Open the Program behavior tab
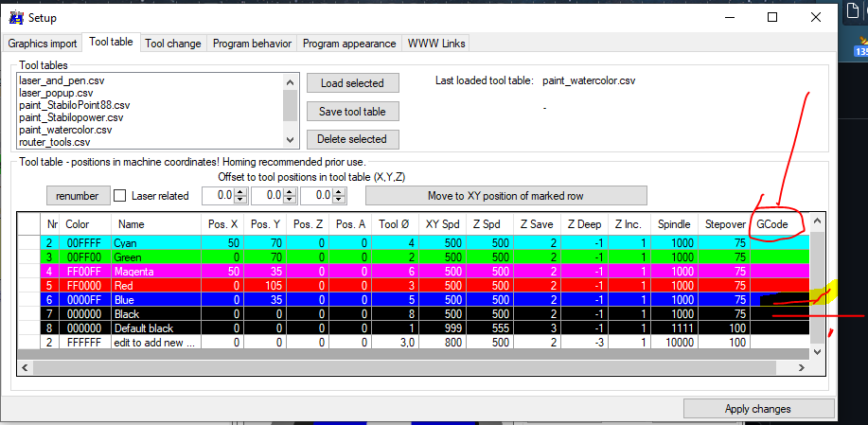This screenshot has height=425, width=868. click(252, 44)
